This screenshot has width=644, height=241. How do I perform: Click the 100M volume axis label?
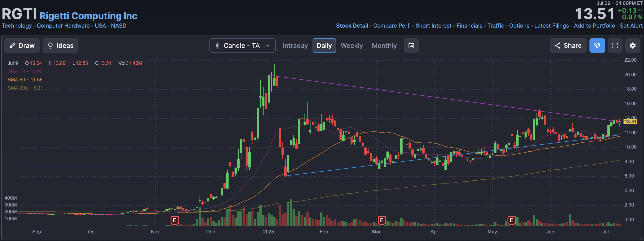pyautogui.click(x=11, y=219)
